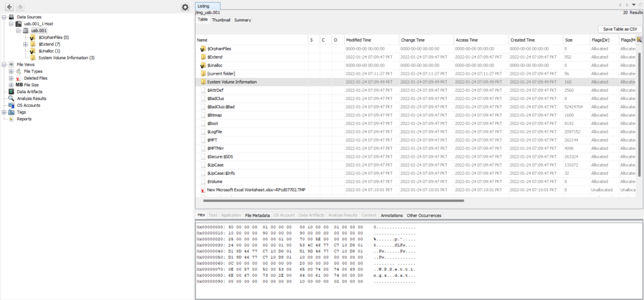Switch to the Thumbnail tab
This screenshot has width=644, height=300.
click(x=221, y=19)
